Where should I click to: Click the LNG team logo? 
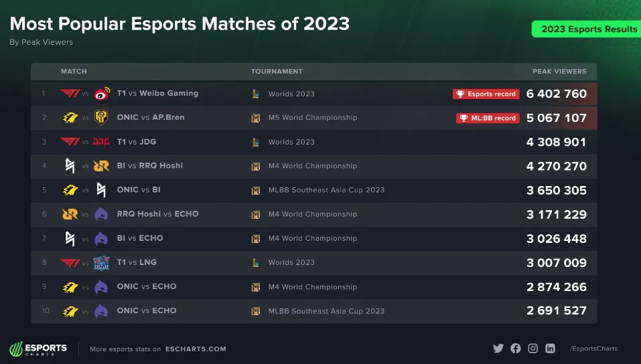pyautogui.click(x=102, y=263)
